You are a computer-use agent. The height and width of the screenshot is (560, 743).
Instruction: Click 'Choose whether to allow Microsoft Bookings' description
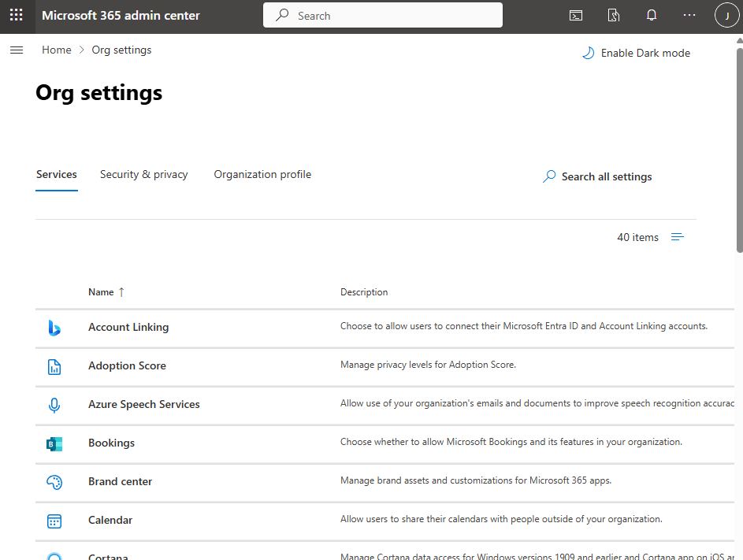point(511,442)
